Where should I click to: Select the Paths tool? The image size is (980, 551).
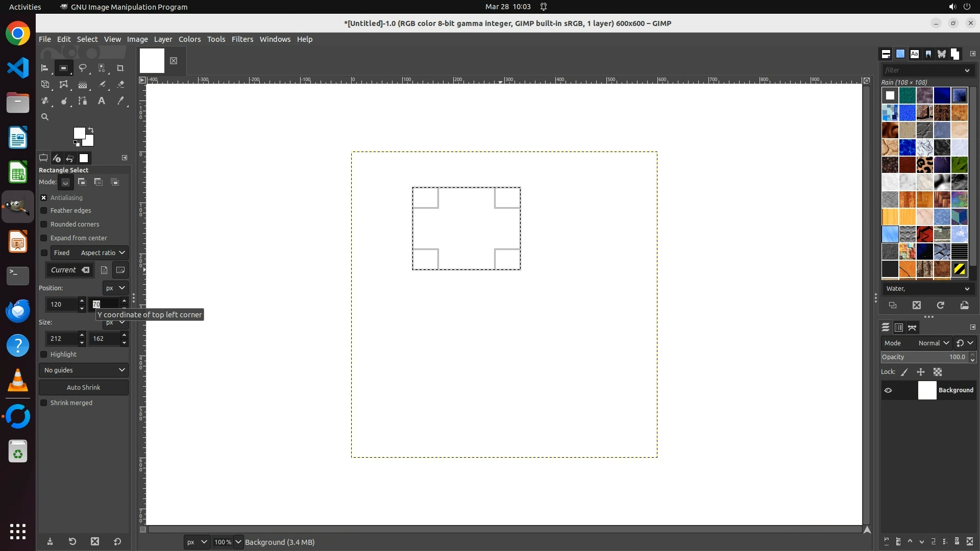pos(83,101)
